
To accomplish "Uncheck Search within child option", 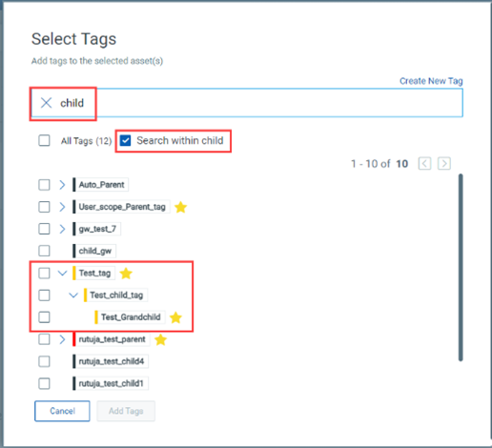I will coord(126,140).
